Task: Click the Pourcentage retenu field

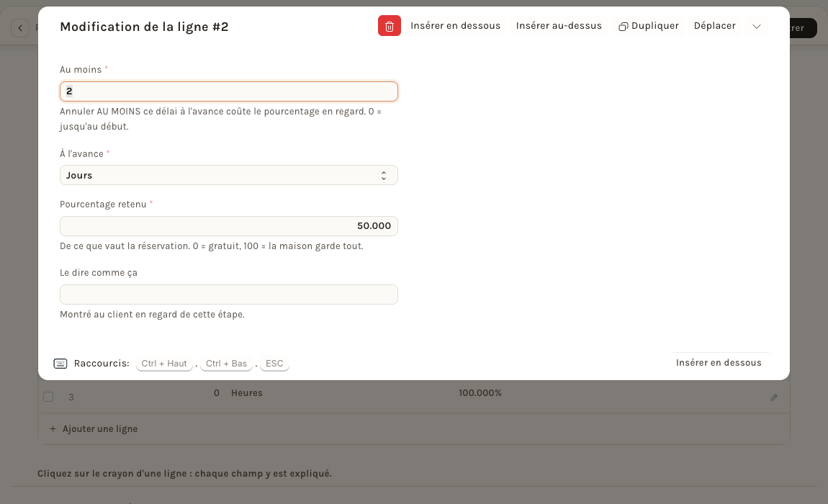Action: tap(229, 226)
